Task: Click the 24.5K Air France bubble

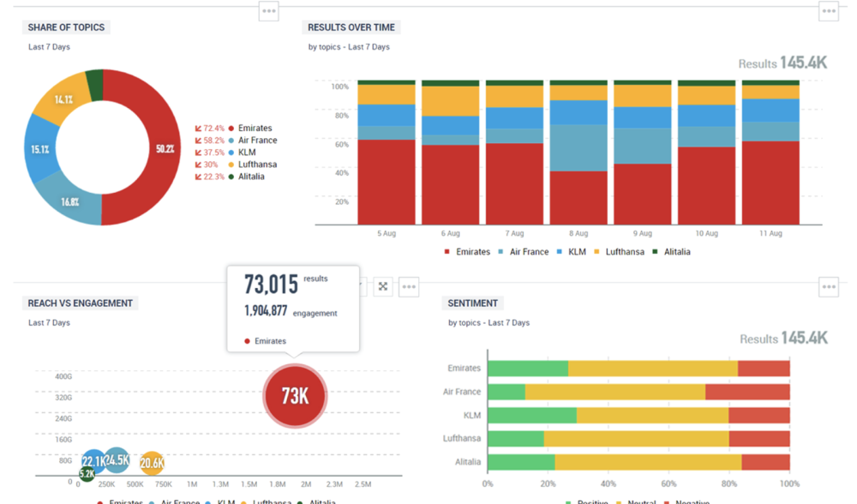Action: click(117, 460)
